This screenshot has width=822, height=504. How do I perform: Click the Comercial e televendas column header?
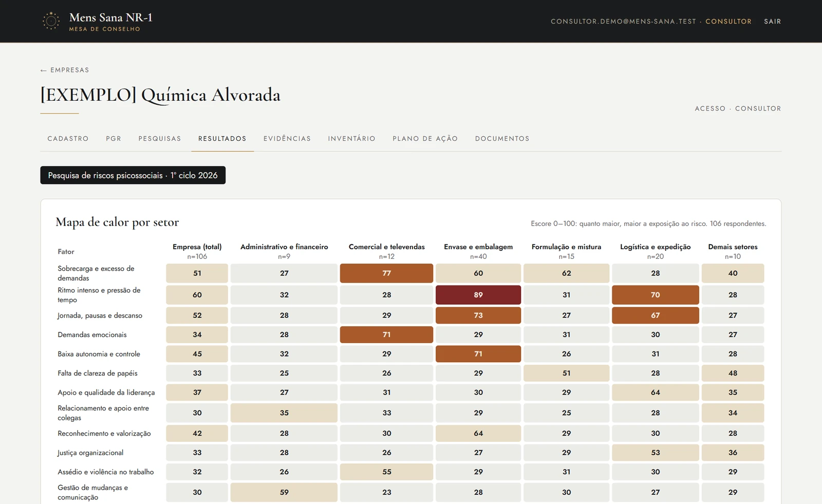click(x=387, y=251)
